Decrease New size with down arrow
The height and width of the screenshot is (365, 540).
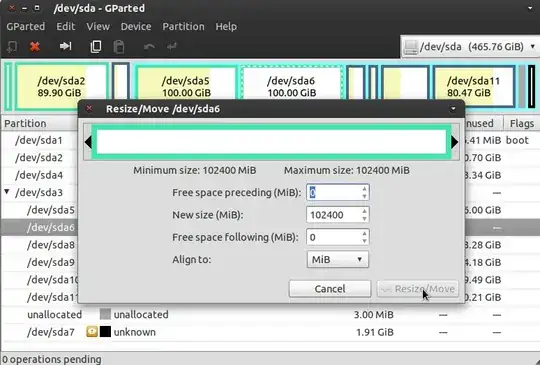tap(364, 219)
